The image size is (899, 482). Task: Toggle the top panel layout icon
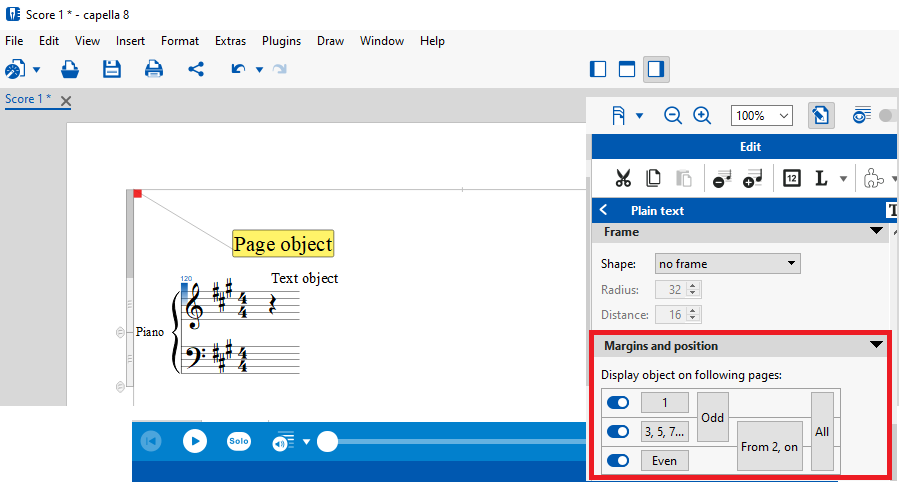(627, 69)
